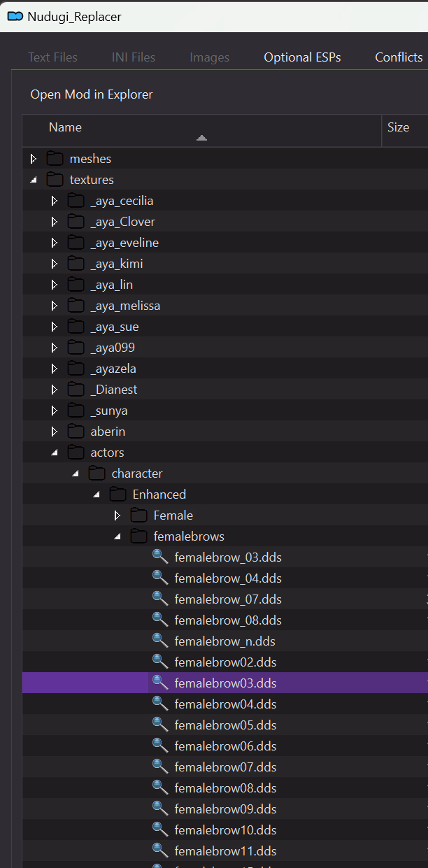Image resolution: width=428 pixels, height=868 pixels.
Task: Click the folder icon beside _aya_kimi
Action: tap(76, 264)
